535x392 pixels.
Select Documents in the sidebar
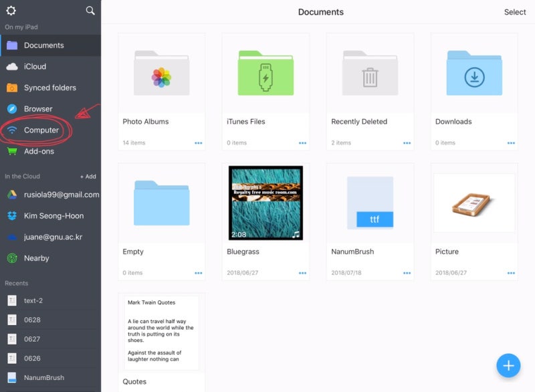(x=51, y=45)
